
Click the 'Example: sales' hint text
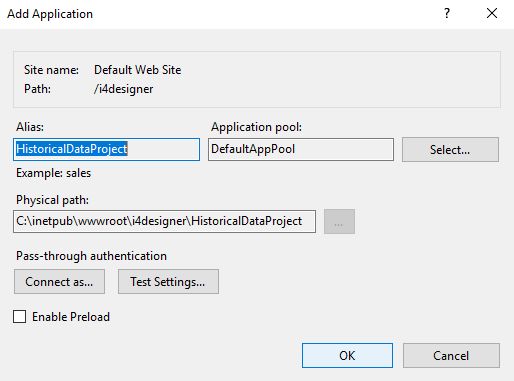pos(54,173)
